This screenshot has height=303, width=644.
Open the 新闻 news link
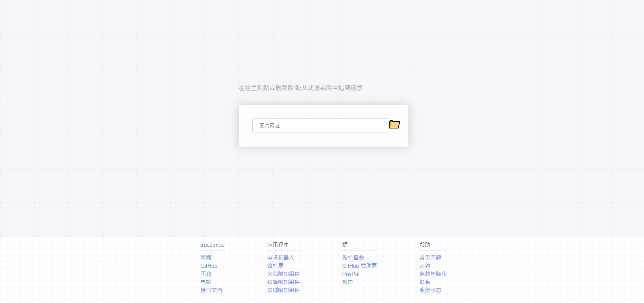206,258
